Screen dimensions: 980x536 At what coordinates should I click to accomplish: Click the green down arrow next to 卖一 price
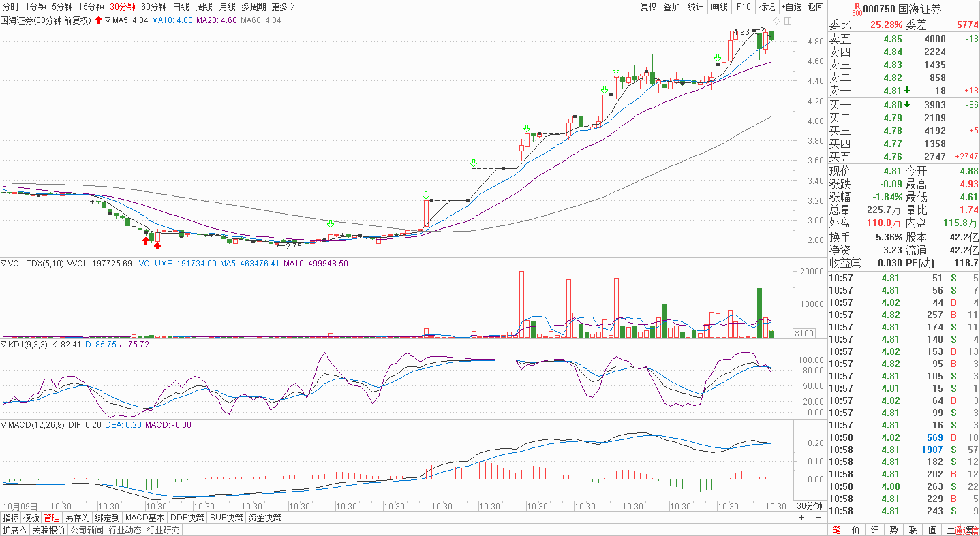pos(907,91)
